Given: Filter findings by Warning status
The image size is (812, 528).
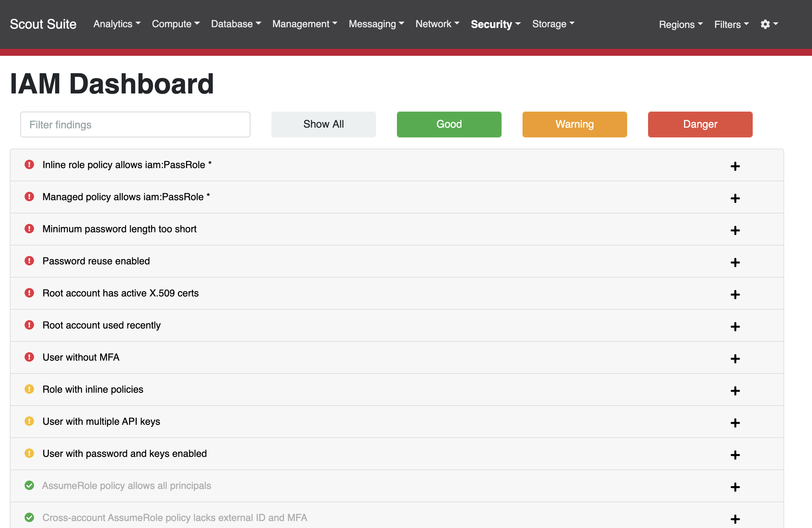Looking at the screenshot, I should point(575,125).
